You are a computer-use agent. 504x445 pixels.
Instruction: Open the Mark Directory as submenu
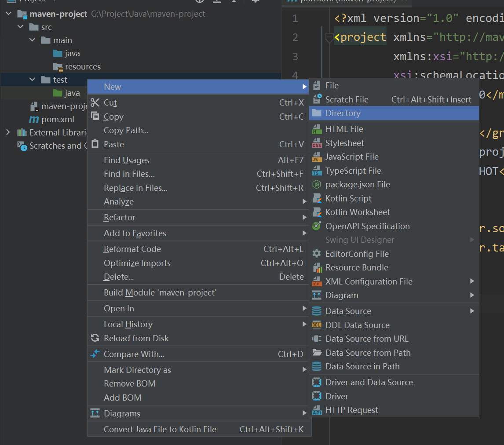(197, 370)
